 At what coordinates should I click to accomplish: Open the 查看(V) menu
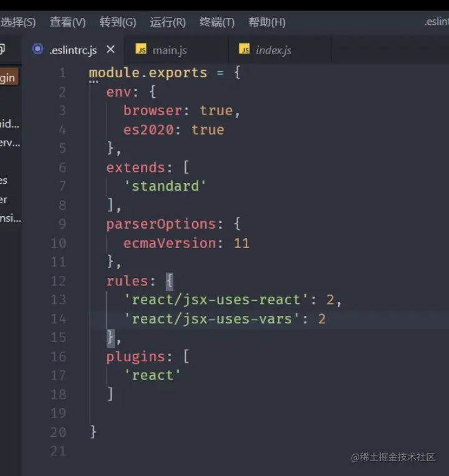[x=68, y=22]
